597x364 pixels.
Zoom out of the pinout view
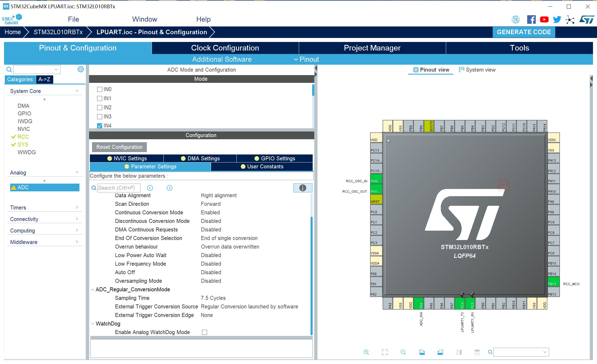coord(403,352)
